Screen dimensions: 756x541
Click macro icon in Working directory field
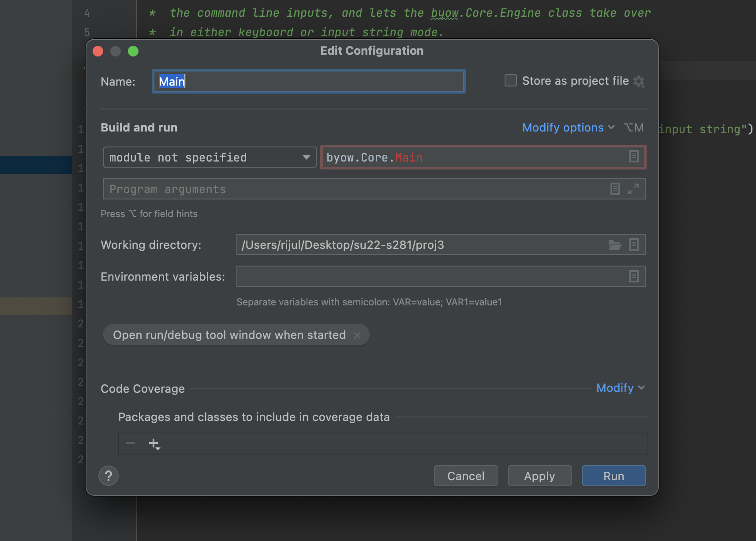[633, 245]
